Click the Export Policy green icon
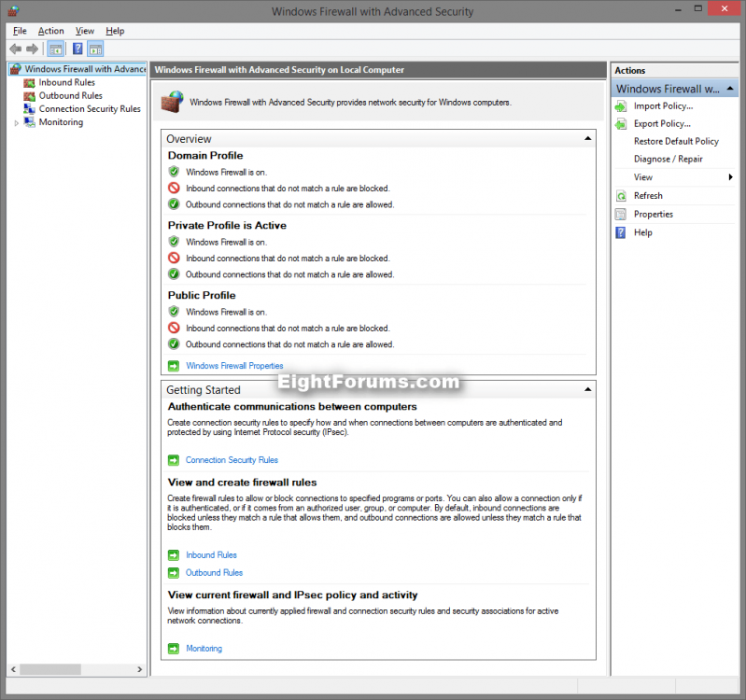The width and height of the screenshot is (746, 700). pos(621,124)
